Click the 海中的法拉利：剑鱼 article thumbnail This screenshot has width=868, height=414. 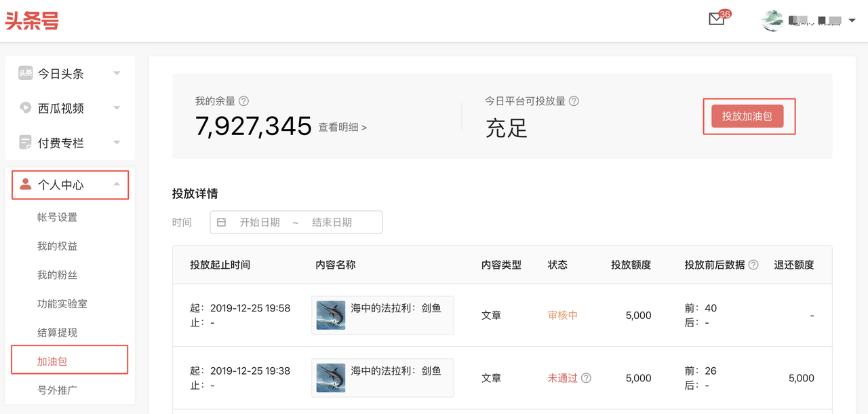click(x=330, y=315)
